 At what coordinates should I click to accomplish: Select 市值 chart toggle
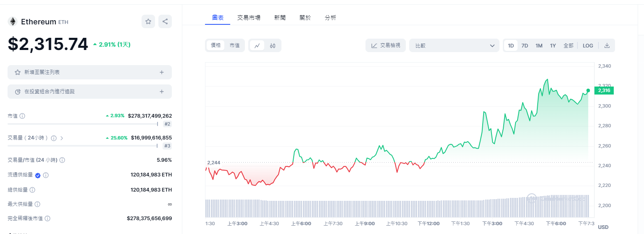tap(234, 45)
